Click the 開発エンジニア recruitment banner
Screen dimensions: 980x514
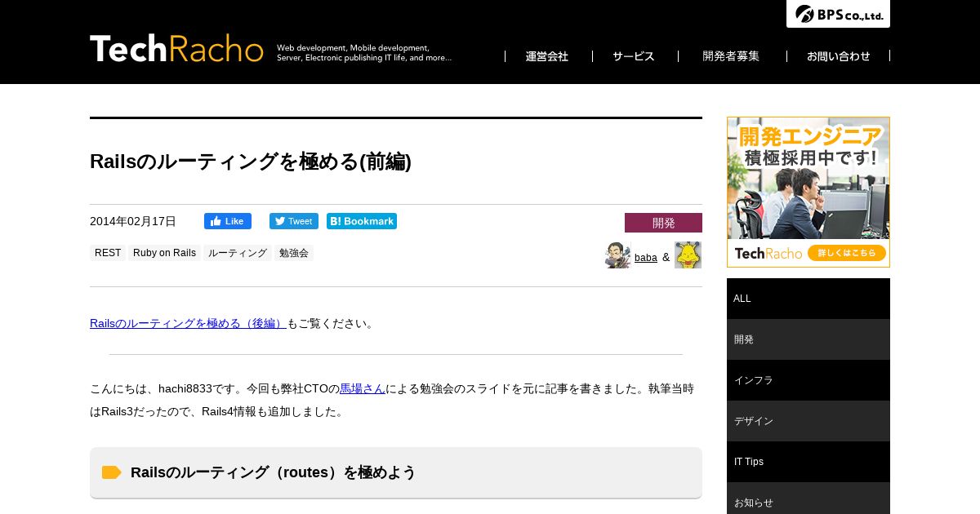pyautogui.click(x=808, y=192)
